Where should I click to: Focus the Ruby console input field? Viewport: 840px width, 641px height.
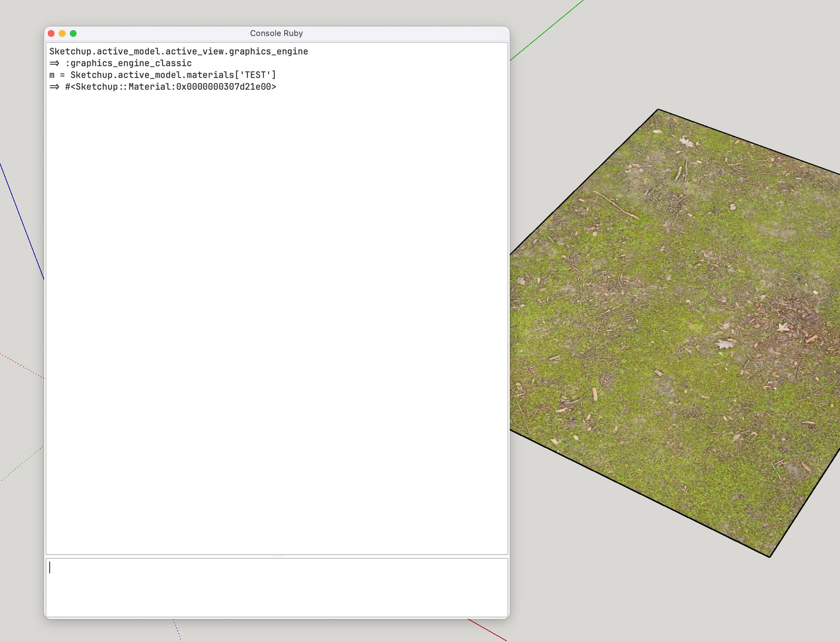276,587
